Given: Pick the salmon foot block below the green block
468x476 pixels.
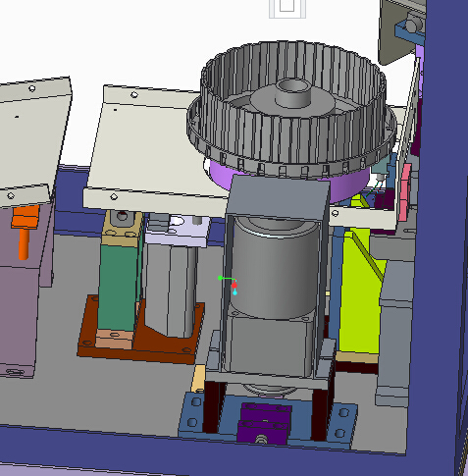Looking at the screenshot, I should coord(114,339).
